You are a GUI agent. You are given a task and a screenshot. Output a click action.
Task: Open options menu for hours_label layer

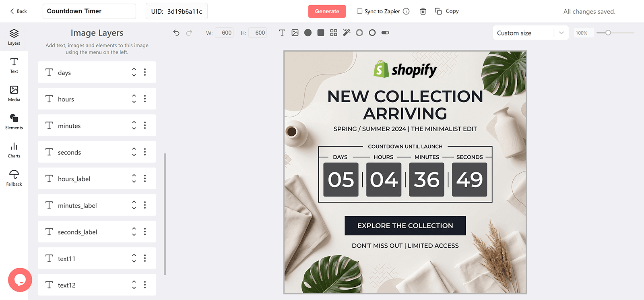(145, 178)
